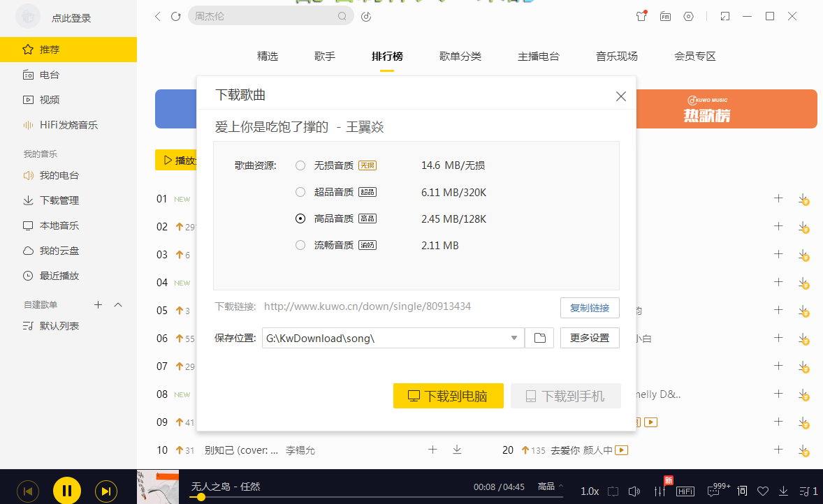
Task: Open 排行榜 tab
Action: coord(387,56)
